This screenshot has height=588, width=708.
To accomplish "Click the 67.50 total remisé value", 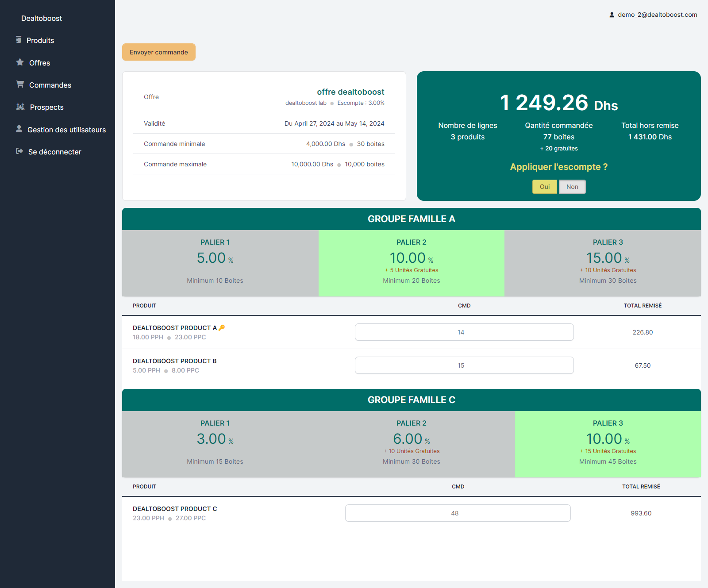I will click(x=643, y=365).
